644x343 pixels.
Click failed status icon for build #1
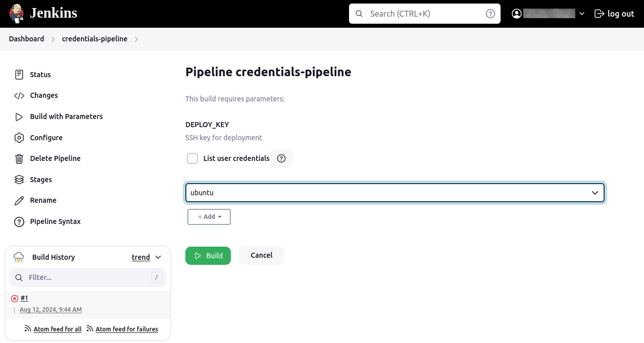tap(15, 299)
